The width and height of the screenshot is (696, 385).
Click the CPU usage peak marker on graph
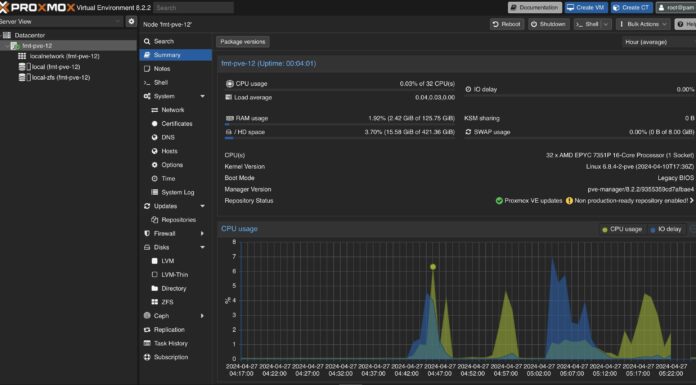click(433, 267)
